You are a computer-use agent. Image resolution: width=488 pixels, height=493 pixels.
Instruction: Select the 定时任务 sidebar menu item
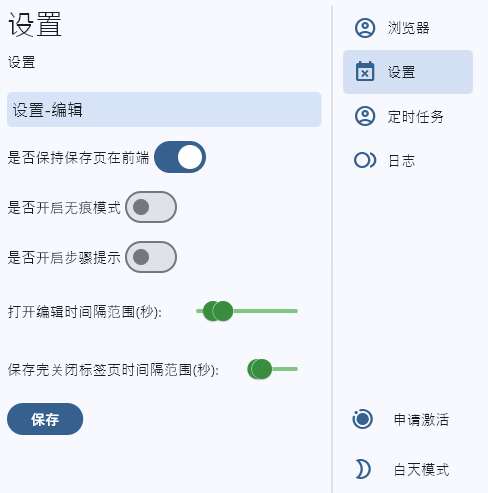click(x=408, y=116)
